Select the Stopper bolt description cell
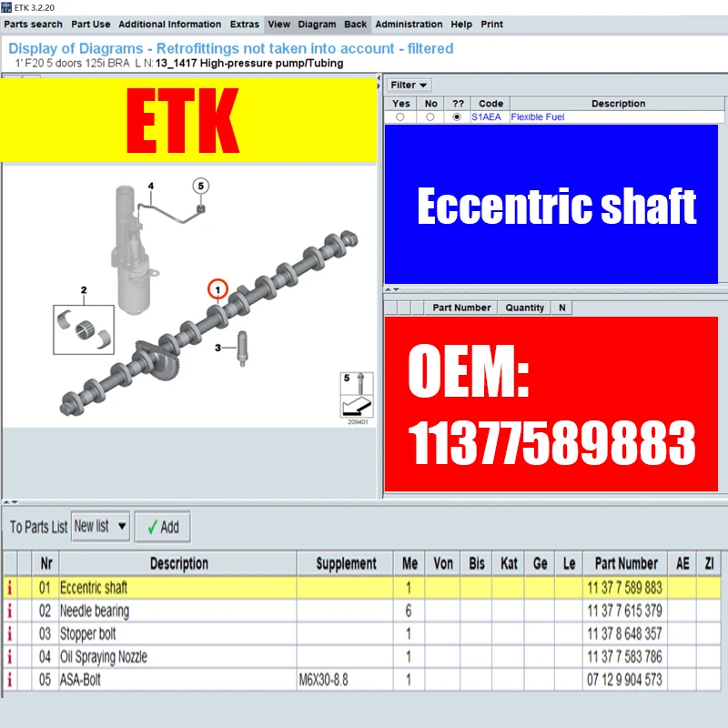 [x=177, y=633]
